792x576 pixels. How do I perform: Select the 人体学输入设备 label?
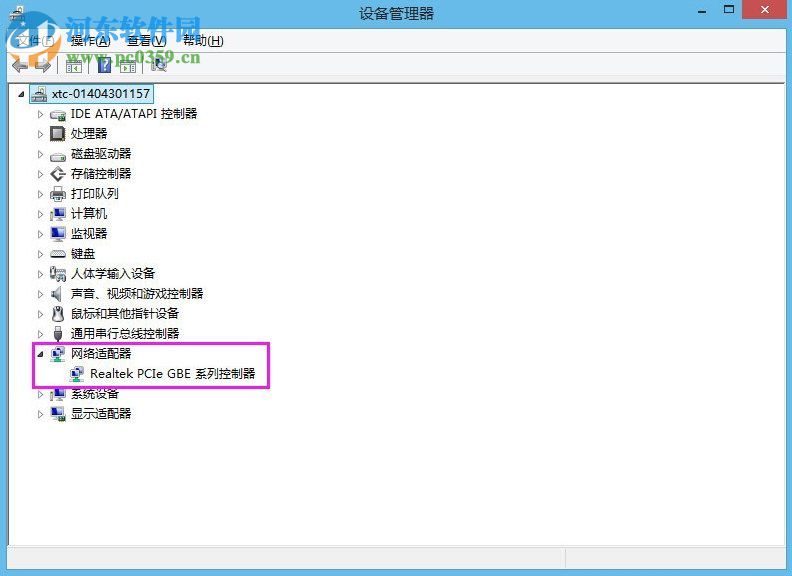pos(113,273)
